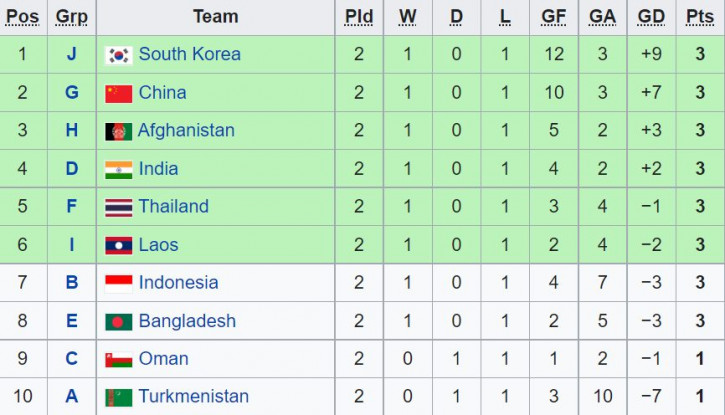Go to Group A link

tap(72, 396)
